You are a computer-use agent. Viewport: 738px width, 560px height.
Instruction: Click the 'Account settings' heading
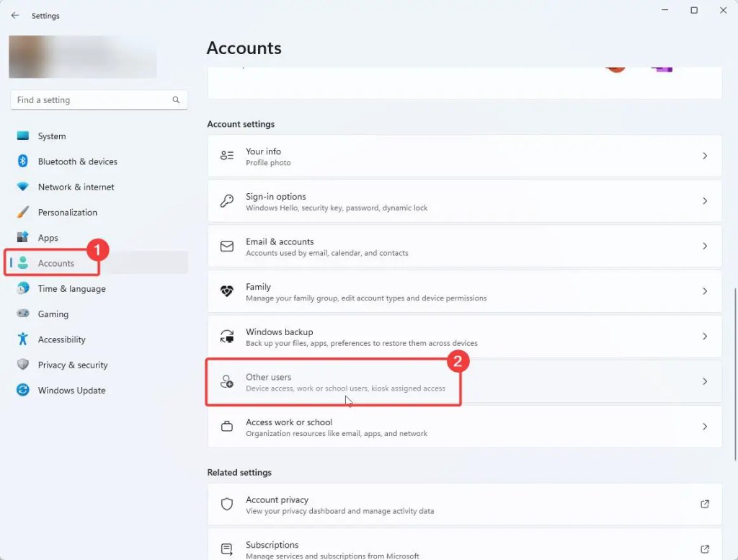241,124
